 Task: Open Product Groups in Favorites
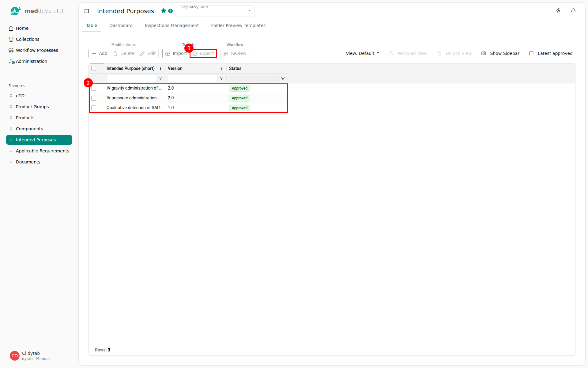(x=32, y=107)
